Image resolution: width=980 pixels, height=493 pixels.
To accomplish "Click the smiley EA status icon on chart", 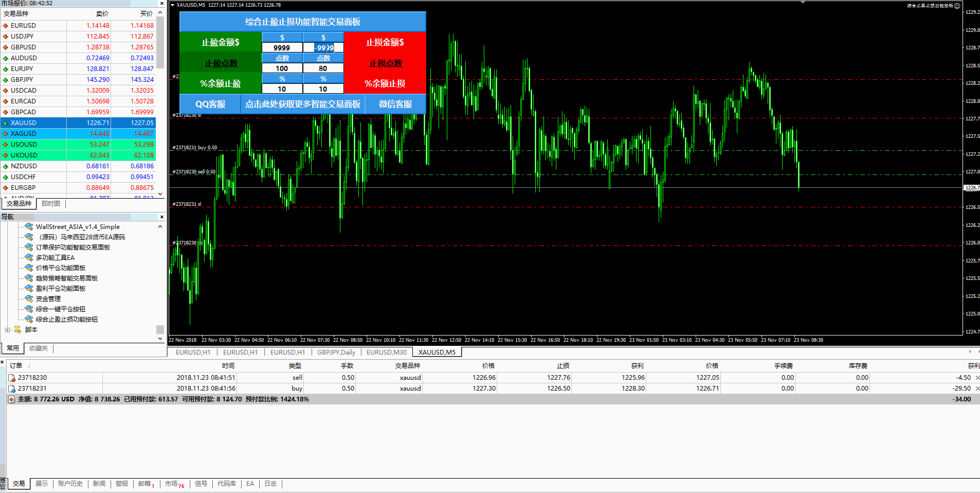I will click(x=957, y=6).
